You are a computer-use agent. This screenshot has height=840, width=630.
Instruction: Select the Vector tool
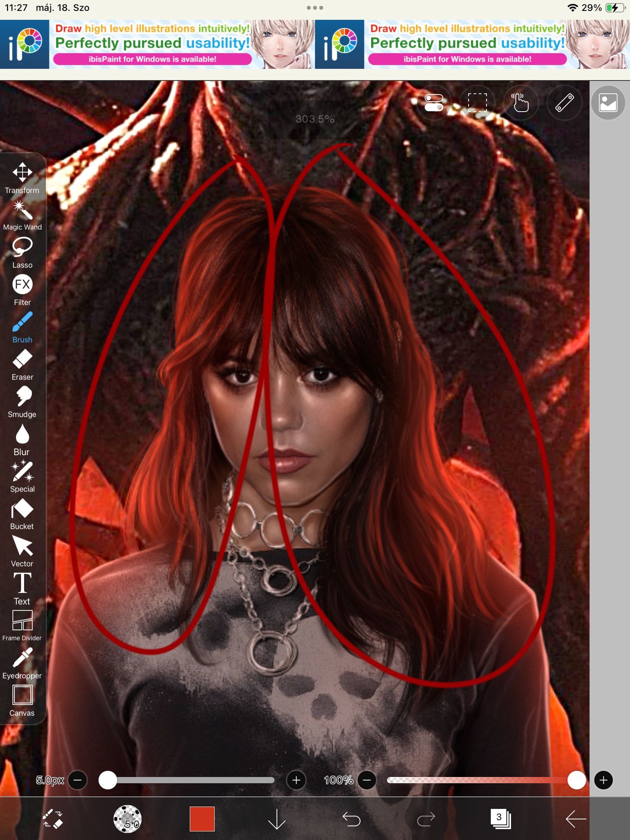coord(22,552)
